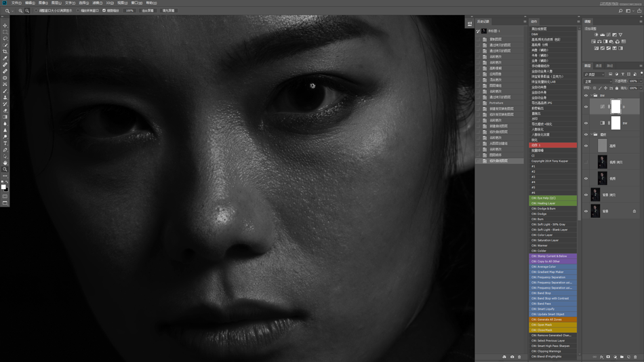The image size is (644, 362).
Task: Click the zoom in magnifier option
Action: pos(20,11)
